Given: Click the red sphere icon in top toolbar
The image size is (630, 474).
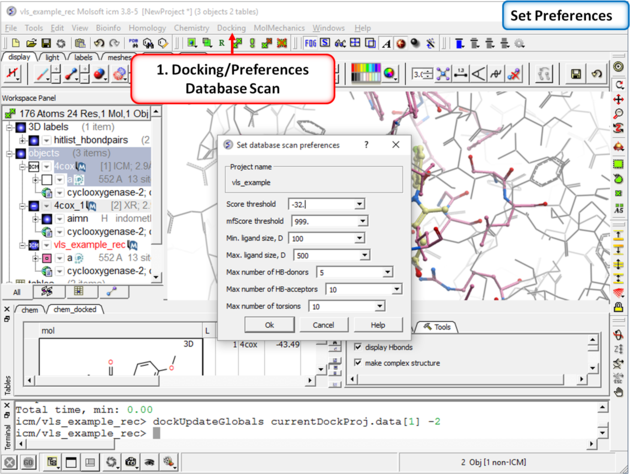Looking at the screenshot, I should click(x=401, y=44).
